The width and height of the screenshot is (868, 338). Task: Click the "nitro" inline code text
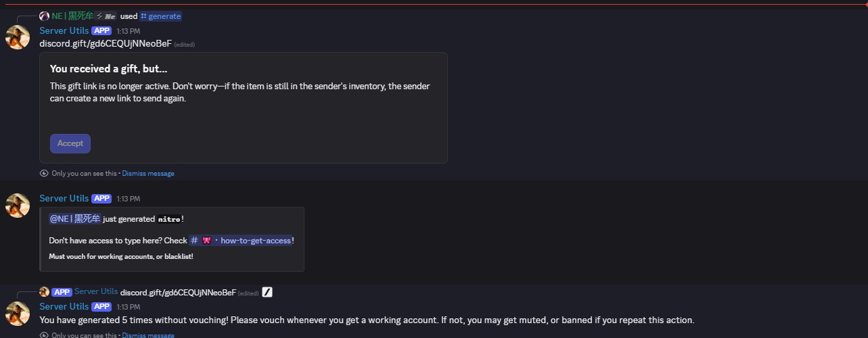click(168, 219)
